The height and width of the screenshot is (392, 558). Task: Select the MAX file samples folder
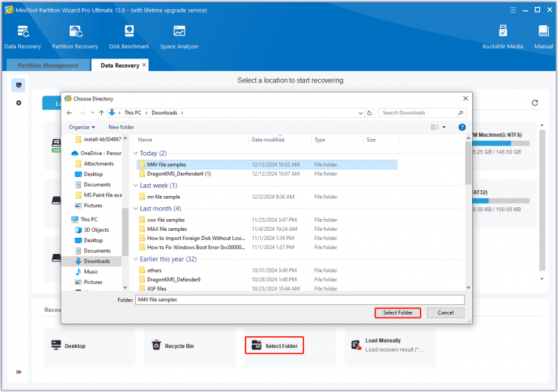click(167, 229)
